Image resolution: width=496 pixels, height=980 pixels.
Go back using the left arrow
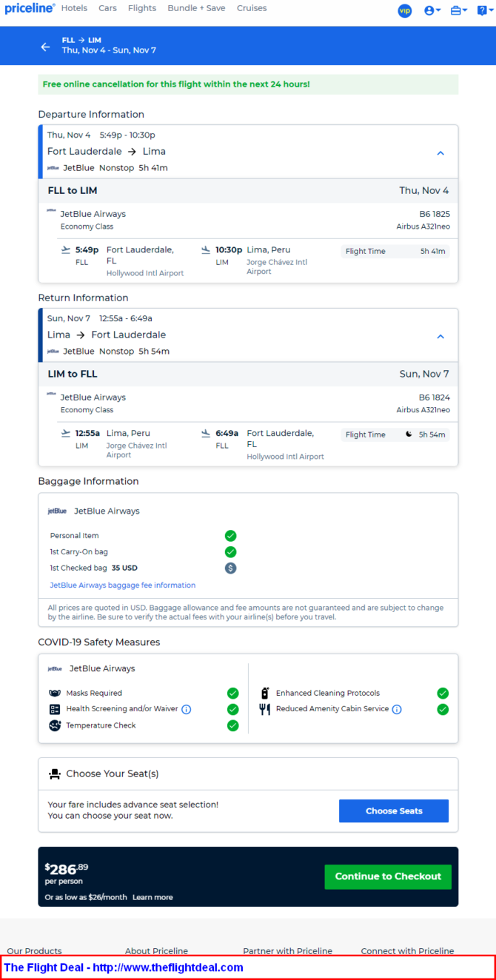(45, 46)
